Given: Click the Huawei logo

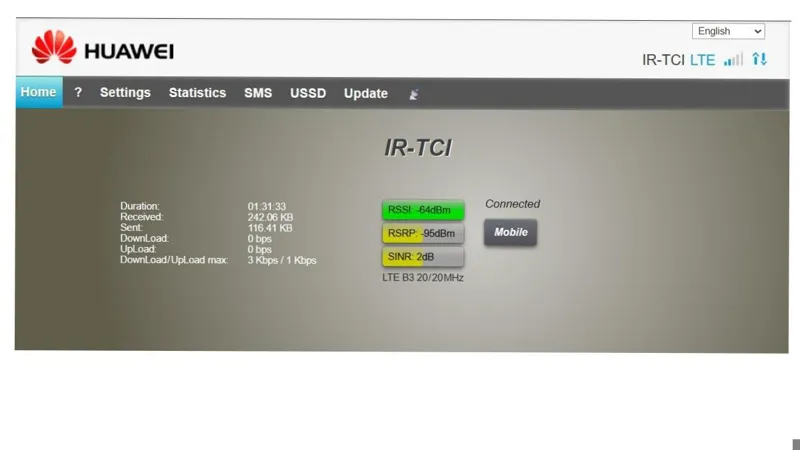Looking at the screenshot, I should point(102,48).
